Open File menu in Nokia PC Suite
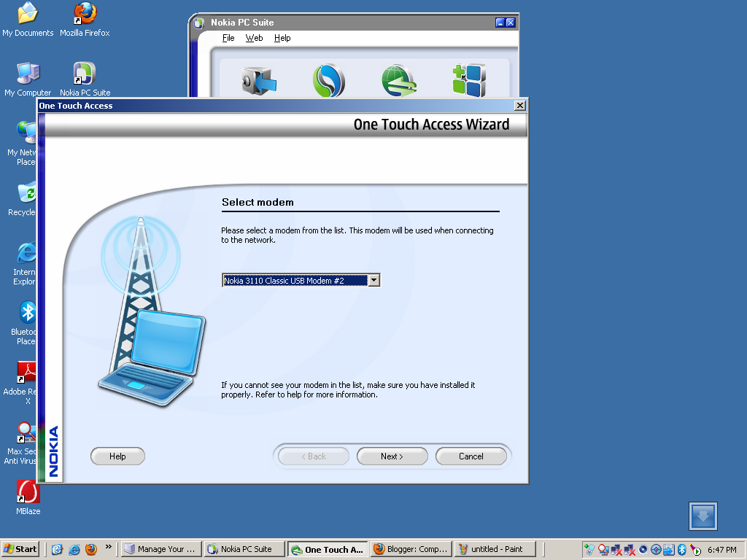 pos(228,38)
